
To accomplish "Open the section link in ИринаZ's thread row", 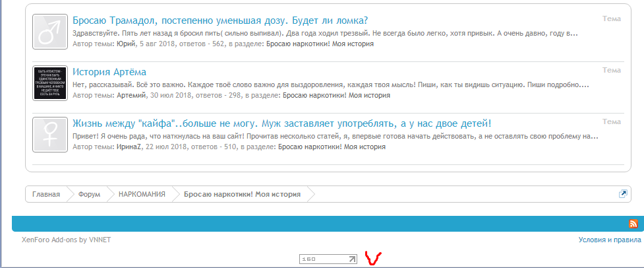I will 332,147.
